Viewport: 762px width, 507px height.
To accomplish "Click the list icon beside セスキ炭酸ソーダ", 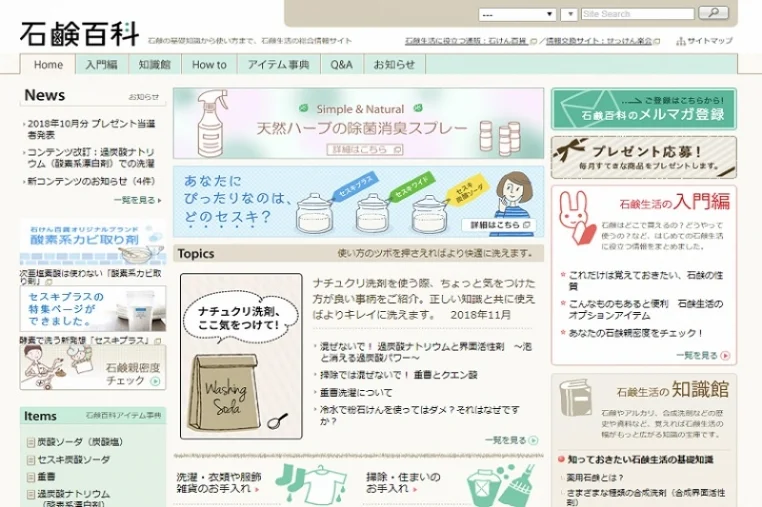I will pos(31,460).
